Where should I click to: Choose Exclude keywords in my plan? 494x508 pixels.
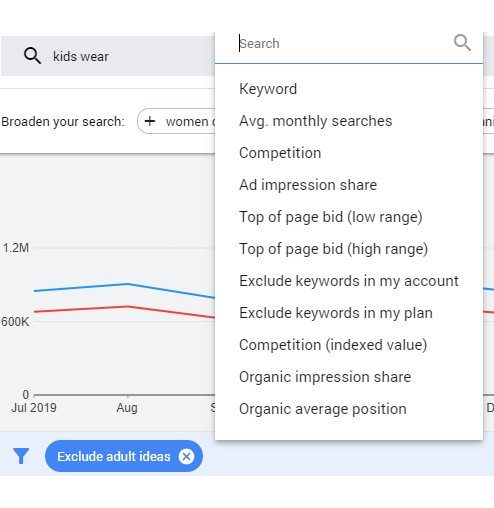349,313
